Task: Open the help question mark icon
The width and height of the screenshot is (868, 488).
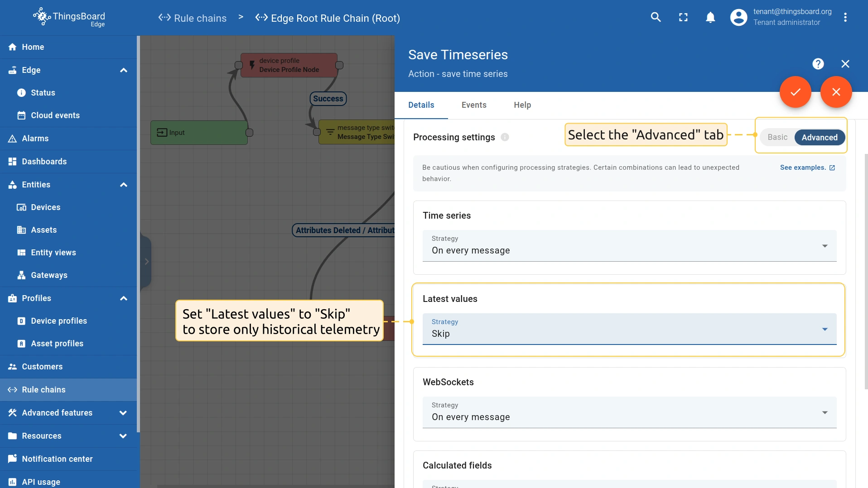Action: (818, 64)
